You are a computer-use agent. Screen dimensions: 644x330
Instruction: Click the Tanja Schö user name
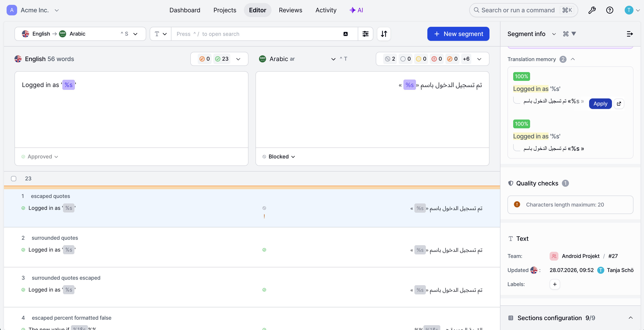tap(620, 270)
